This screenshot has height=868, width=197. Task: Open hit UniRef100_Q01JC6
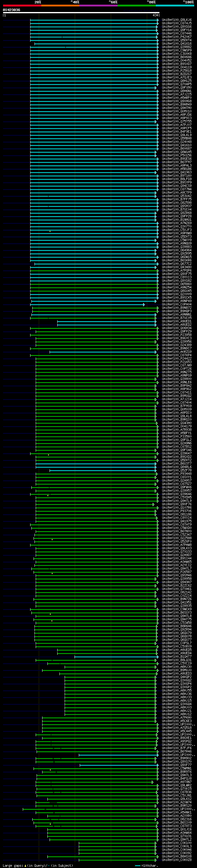[x=177, y=829]
